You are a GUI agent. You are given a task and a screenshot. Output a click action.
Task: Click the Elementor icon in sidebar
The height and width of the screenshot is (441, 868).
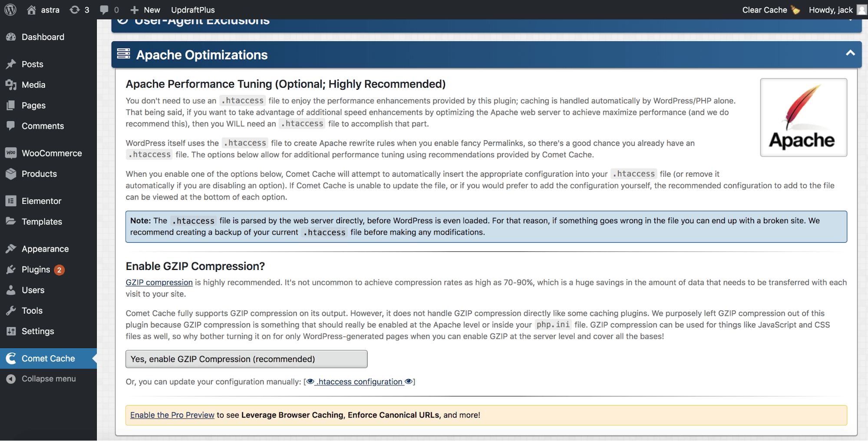pos(11,201)
